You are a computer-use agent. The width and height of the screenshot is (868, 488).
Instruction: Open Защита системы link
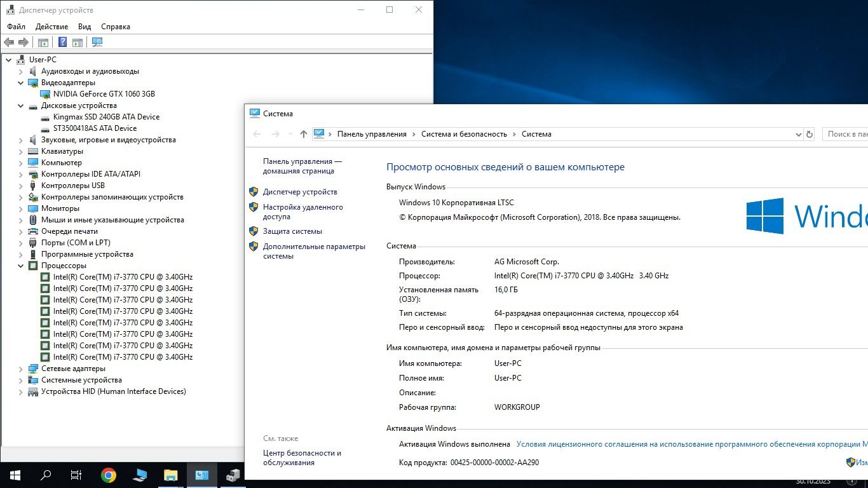[292, 231]
